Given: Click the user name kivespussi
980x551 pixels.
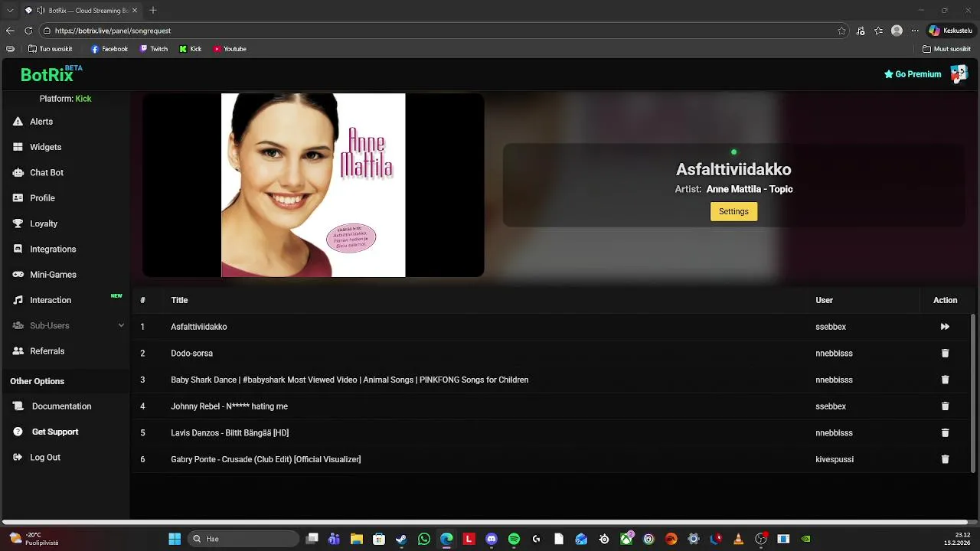Looking at the screenshot, I should point(835,459).
